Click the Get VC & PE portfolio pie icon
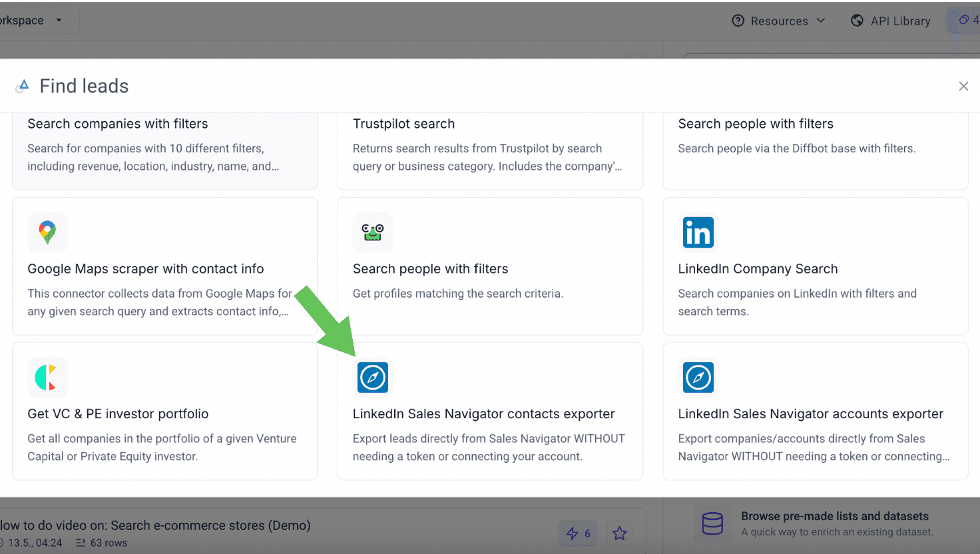980x554 pixels. [x=47, y=377]
